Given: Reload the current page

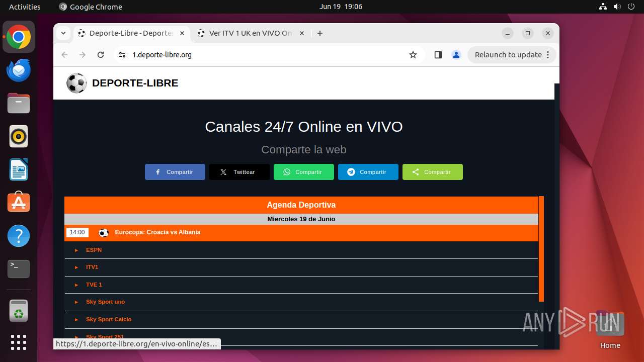Looking at the screenshot, I should (x=101, y=55).
